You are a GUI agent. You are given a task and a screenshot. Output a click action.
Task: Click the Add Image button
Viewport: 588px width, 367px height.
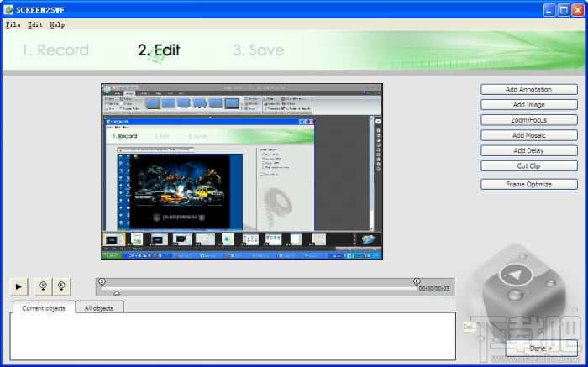(528, 105)
